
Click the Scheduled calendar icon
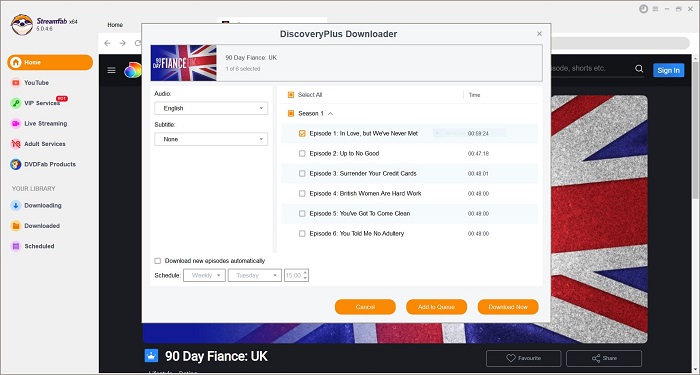pyautogui.click(x=16, y=246)
